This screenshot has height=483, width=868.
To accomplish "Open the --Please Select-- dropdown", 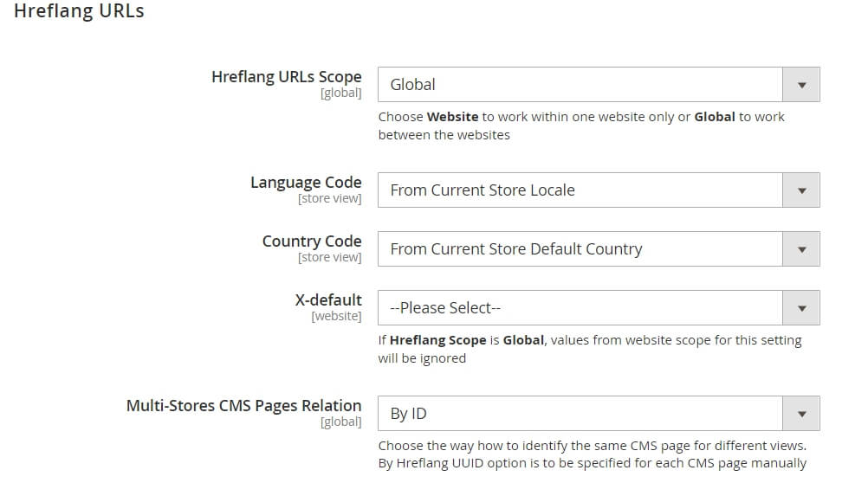I will tap(599, 308).
